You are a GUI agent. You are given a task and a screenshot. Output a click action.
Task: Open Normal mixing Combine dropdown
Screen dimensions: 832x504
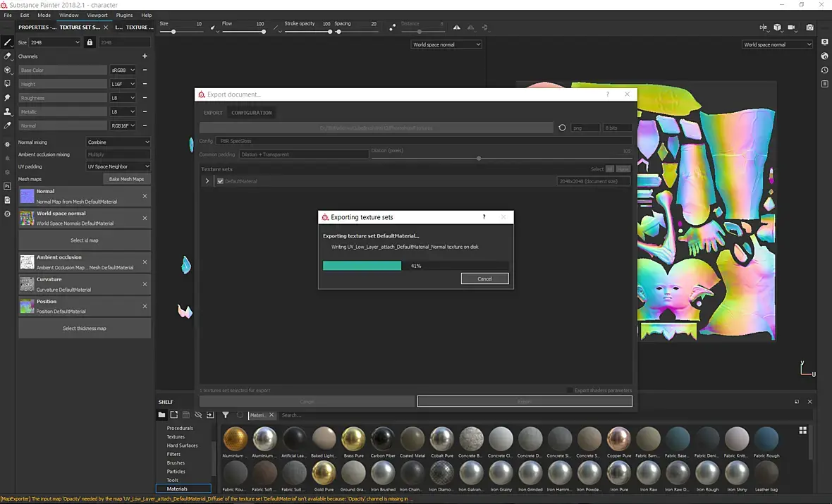tap(118, 142)
